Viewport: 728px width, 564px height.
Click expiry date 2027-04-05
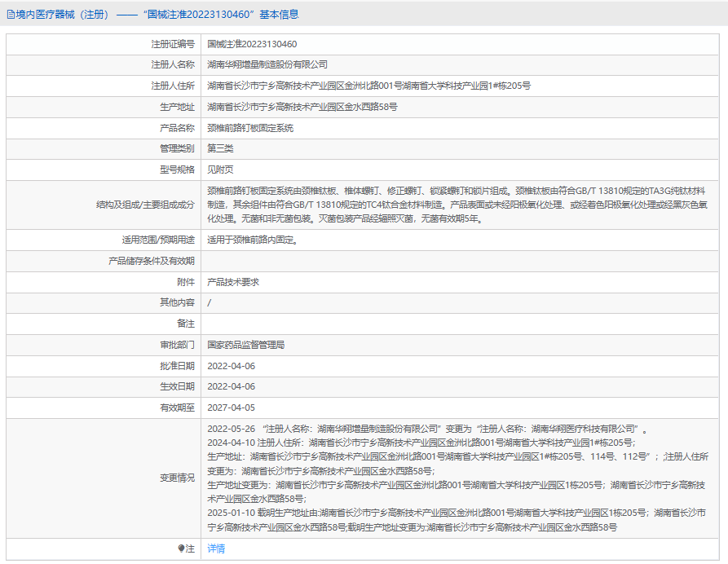[232, 408]
